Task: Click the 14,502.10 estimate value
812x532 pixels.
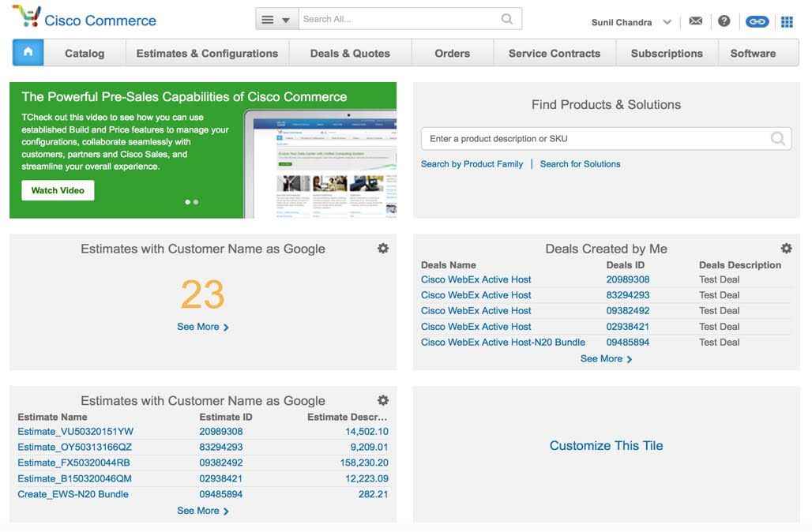Action: pyautogui.click(x=367, y=432)
